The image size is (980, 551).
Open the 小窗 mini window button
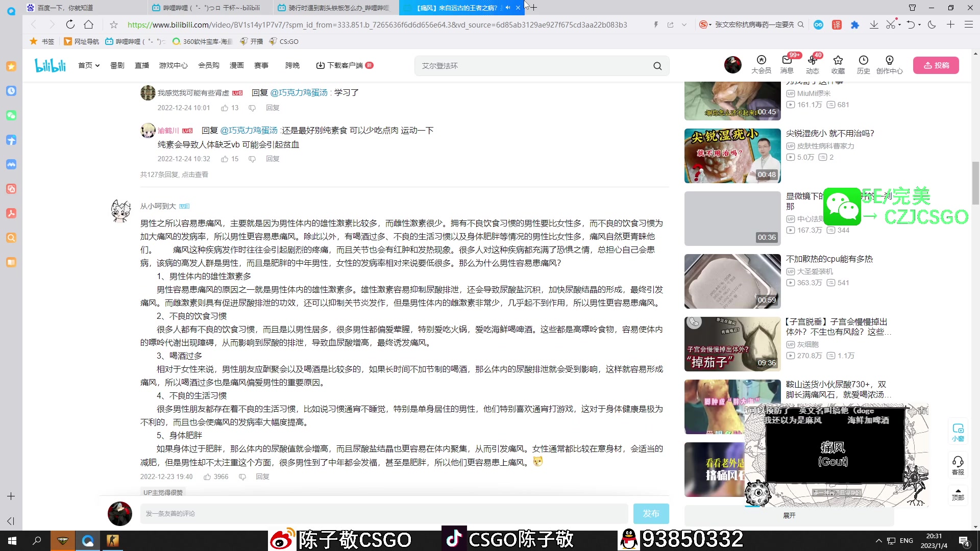tap(958, 432)
